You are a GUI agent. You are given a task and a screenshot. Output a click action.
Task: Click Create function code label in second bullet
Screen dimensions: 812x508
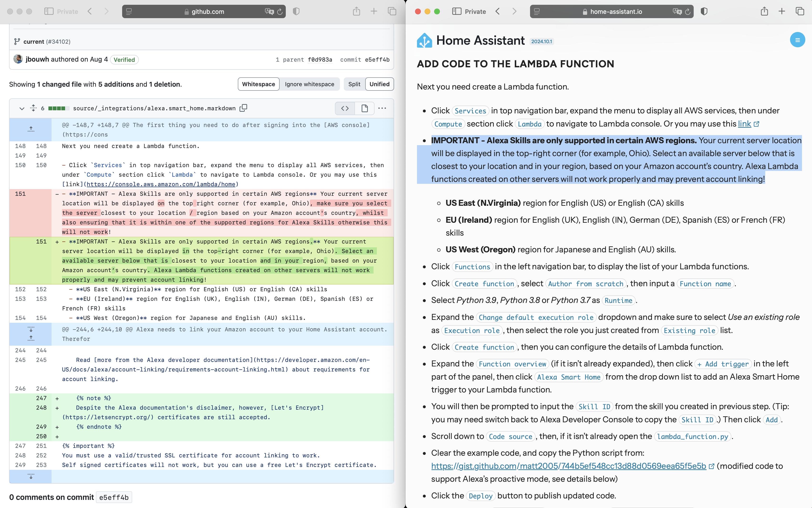click(484, 284)
